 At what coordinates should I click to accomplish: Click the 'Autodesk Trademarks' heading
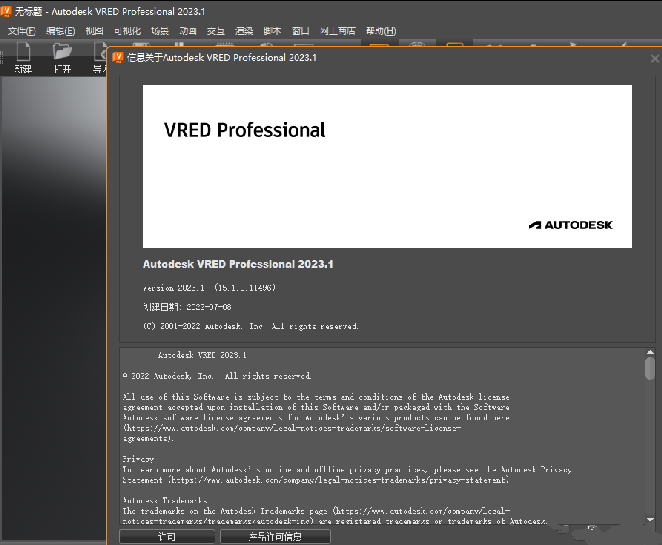[x=165, y=500]
